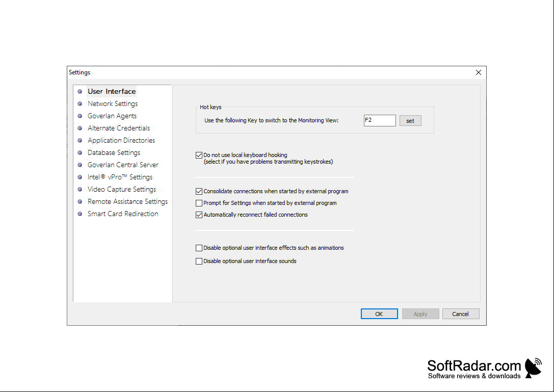This screenshot has width=554, height=392.
Task: Select Database Settings in the sidebar
Action: tap(114, 153)
